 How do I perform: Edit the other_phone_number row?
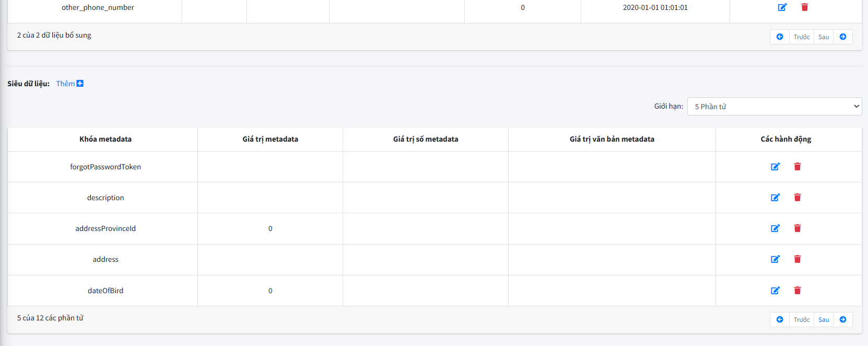[x=782, y=7]
